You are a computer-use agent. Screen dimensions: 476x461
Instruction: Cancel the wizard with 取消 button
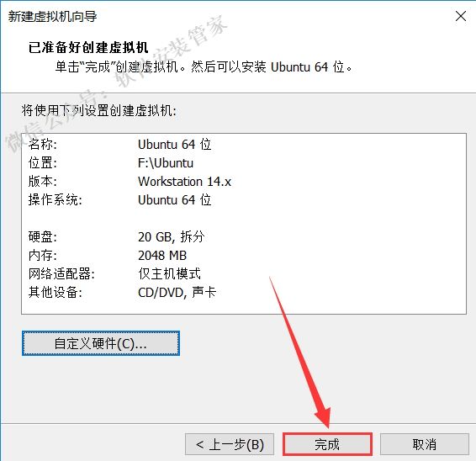(425, 444)
